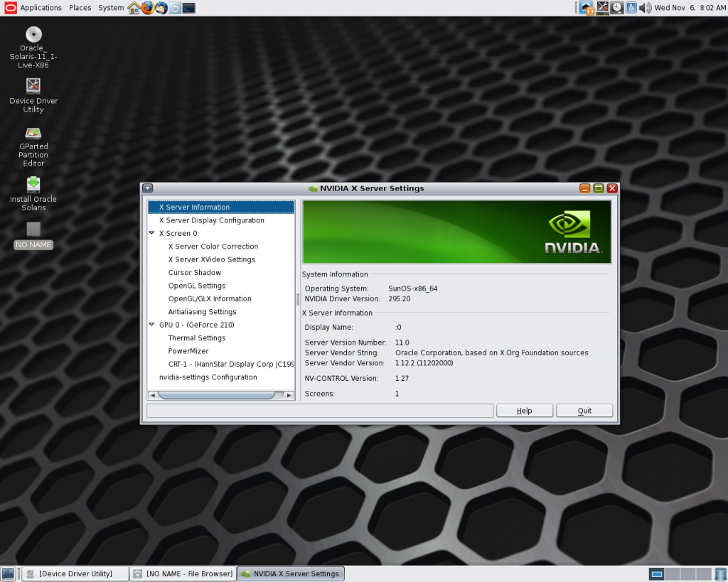Collapse the GPU 0 (GeForce 210) branch

[x=151, y=325]
